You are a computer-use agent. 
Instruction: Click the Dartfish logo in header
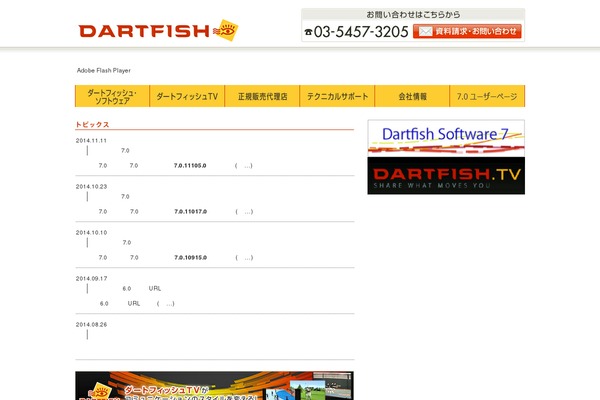point(158,30)
